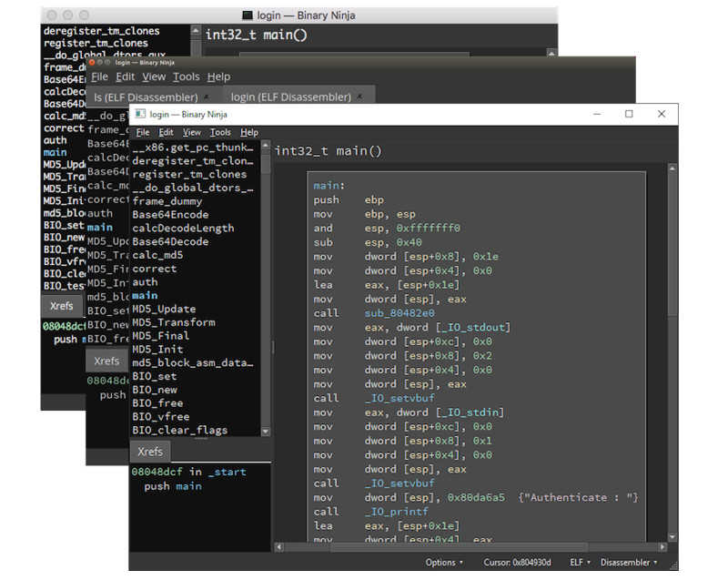Close the login ELF Disassembler tab
The height and width of the screenshot is (580, 728).
(359, 97)
